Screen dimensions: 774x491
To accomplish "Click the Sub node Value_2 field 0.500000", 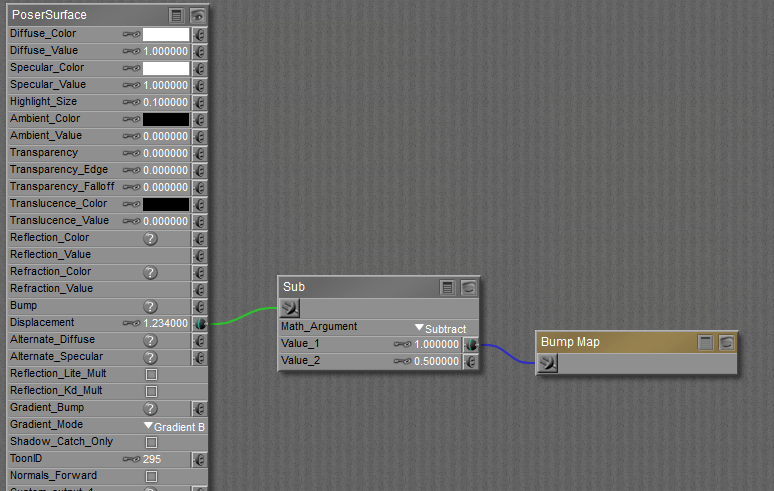I will click(437, 362).
